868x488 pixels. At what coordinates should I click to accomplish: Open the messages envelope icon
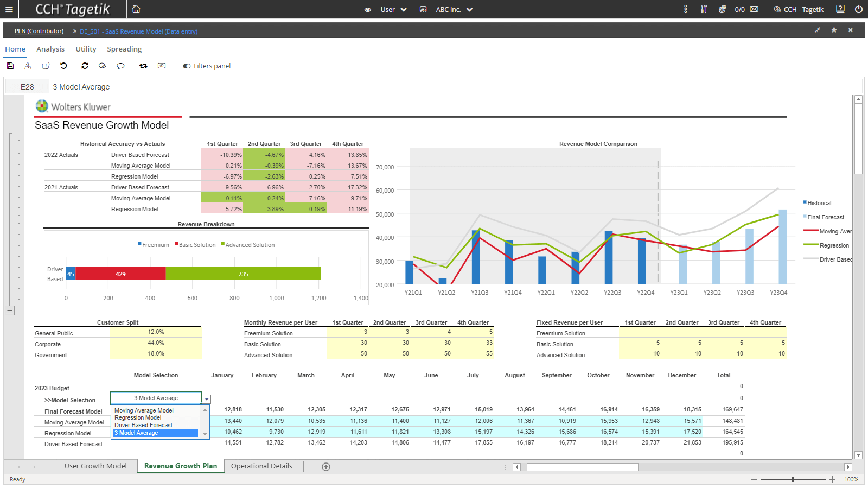coord(754,9)
